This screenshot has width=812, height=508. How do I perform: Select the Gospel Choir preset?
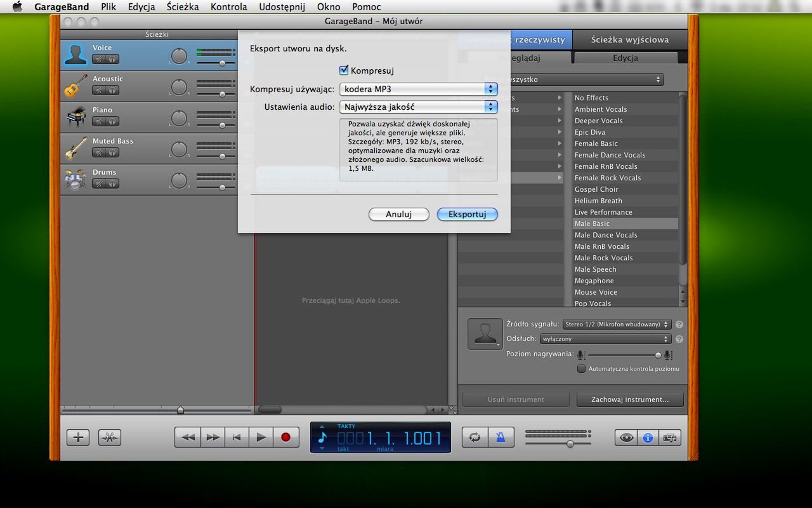click(625, 189)
